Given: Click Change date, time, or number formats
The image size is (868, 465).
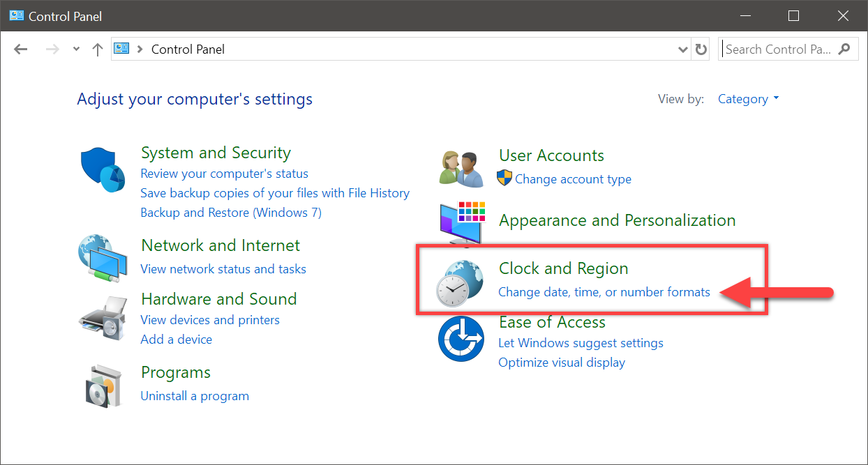Looking at the screenshot, I should 604,292.
